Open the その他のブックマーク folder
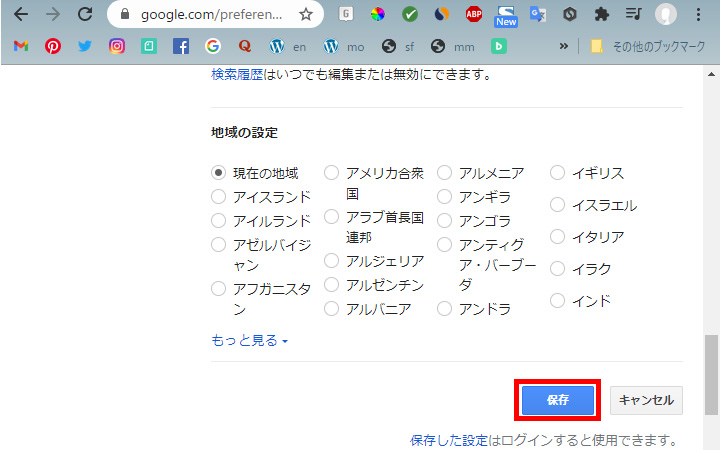Image resolution: width=720 pixels, height=450 pixels. pyautogui.click(x=647, y=46)
